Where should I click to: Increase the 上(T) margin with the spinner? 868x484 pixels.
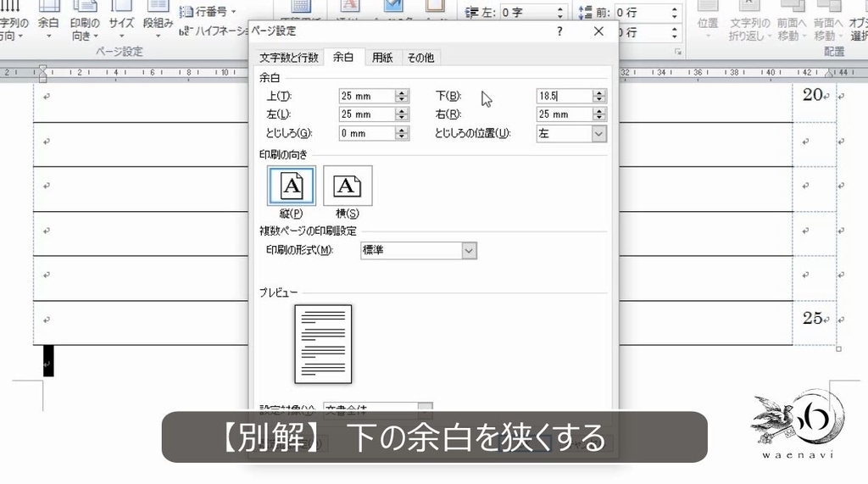[403, 92]
